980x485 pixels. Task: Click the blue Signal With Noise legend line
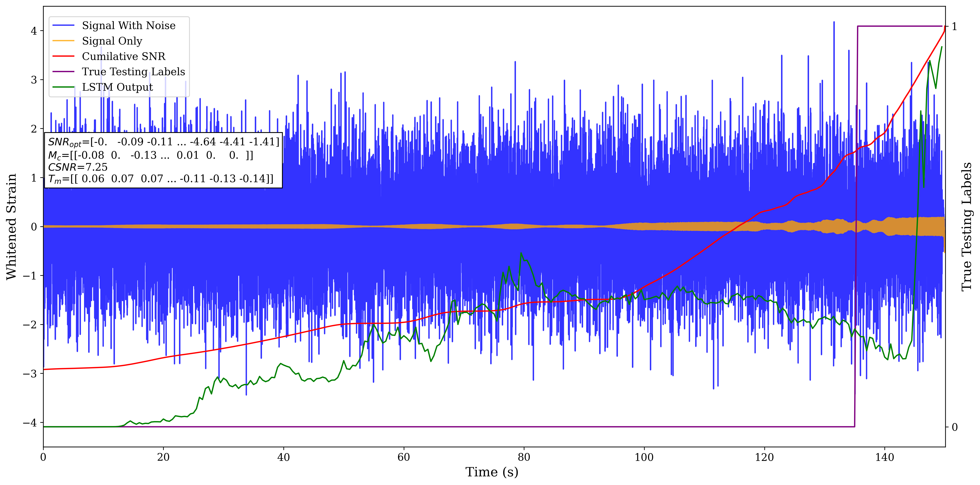(x=63, y=26)
